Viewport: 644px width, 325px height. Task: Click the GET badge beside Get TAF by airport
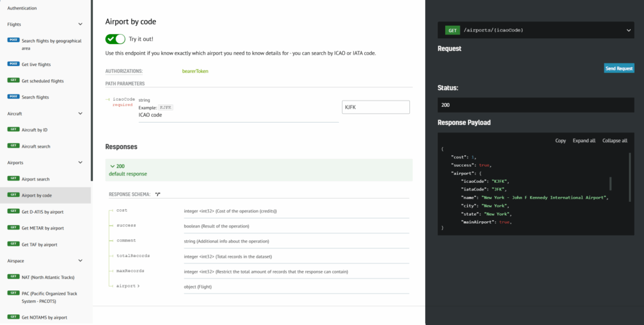[13, 244]
